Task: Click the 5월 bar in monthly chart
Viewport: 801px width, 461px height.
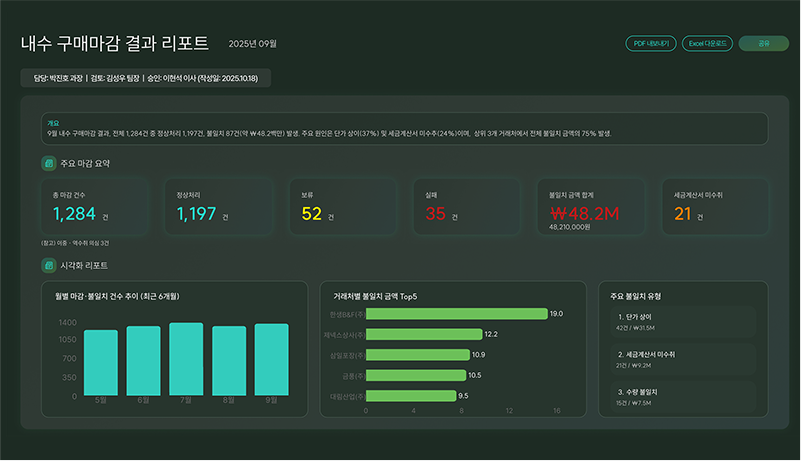Action: (x=101, y=362)
